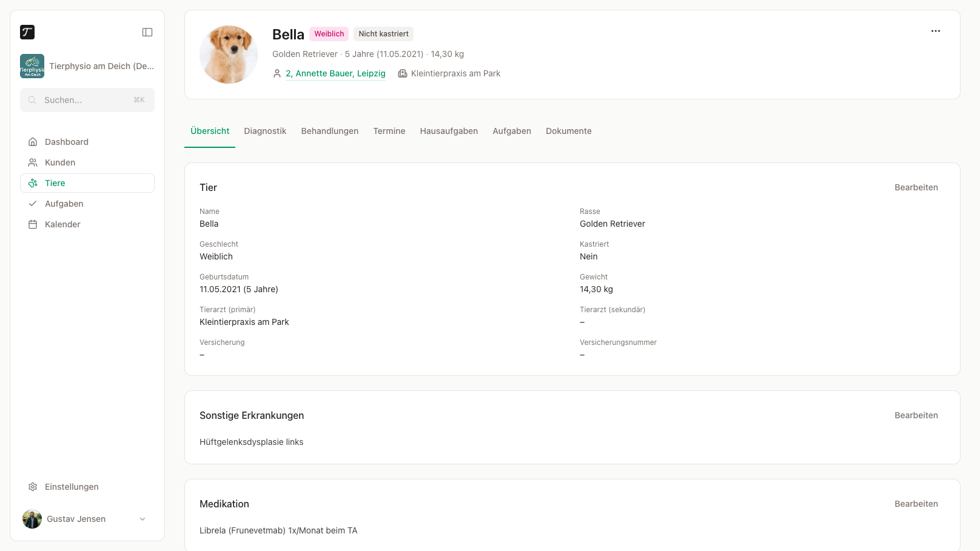Click the Kalender calendar icon
Image resolution: width=980 pixels, height=551 pixels.
click(33, 224)
